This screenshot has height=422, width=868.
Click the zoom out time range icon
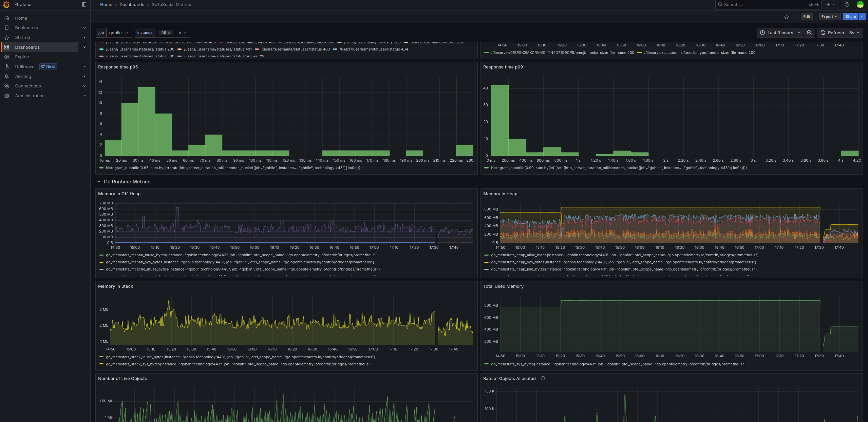click(809, 33)
